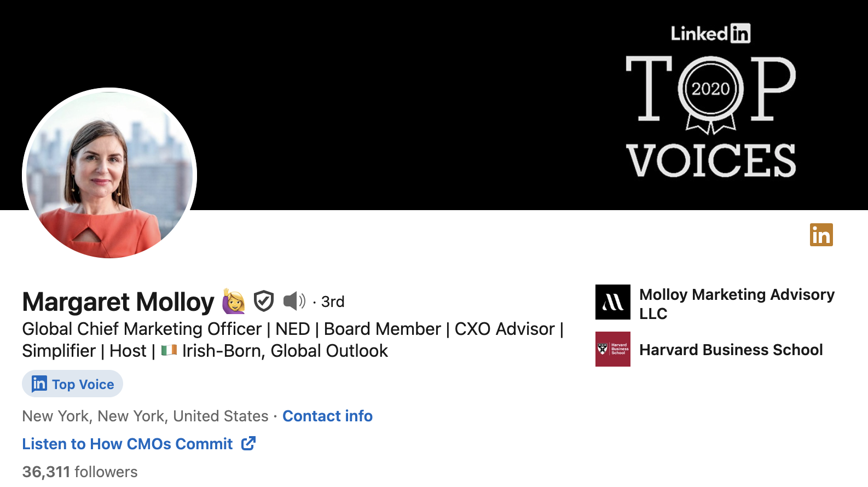Play the name pronunciation speaker icon

click(x=294, y=301)
